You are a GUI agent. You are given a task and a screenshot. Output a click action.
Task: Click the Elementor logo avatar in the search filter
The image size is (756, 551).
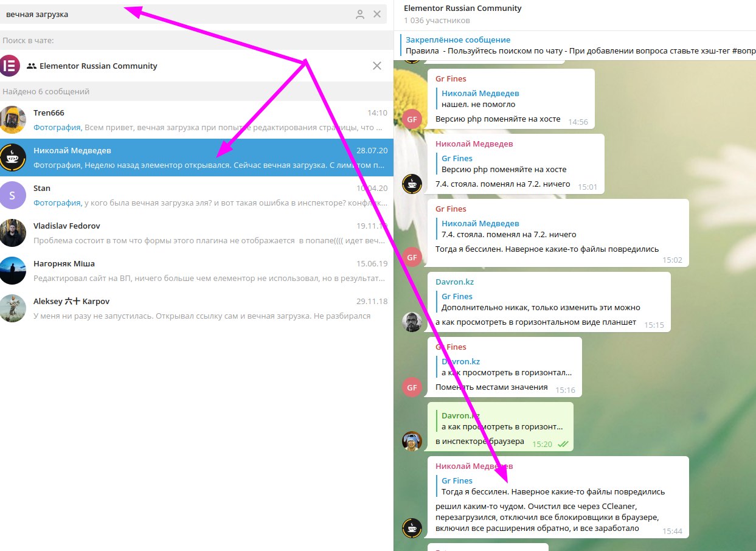(x=10, y=66)
